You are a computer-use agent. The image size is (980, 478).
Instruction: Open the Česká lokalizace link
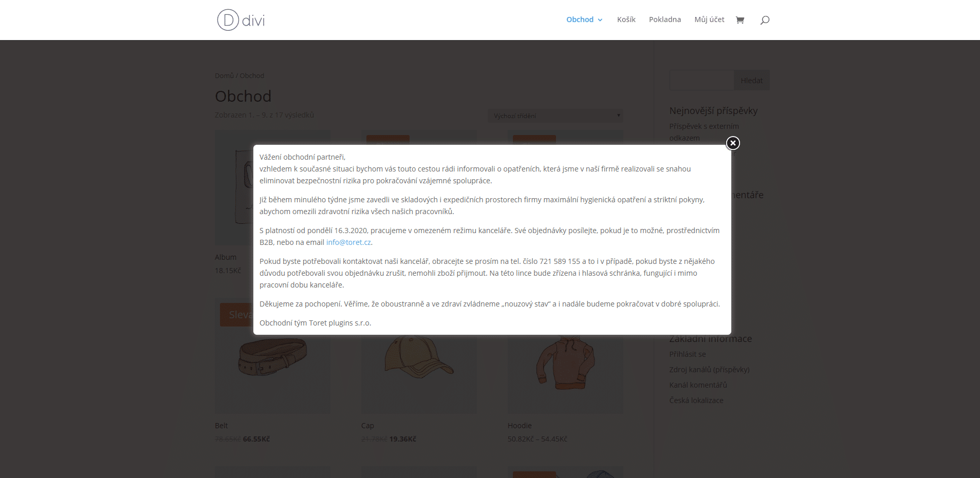(x=696, y=400)
